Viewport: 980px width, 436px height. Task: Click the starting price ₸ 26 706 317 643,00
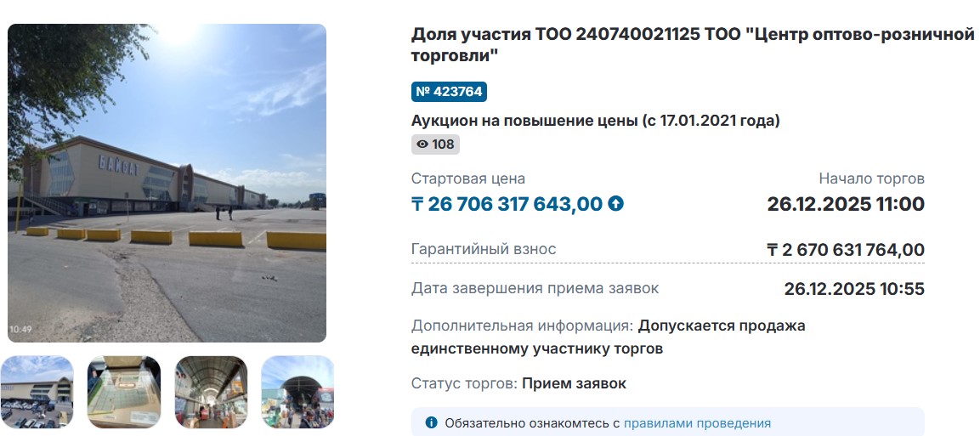pyautogui.click(x=507, y=204)
